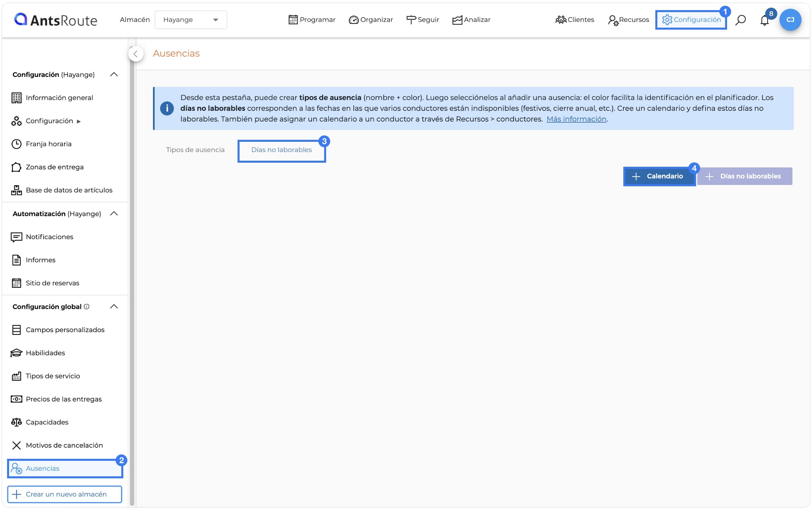The image size is (812, 510).
Task: Click the Configuración gear menu
Action: pyautogui.click(x=691, y=20)
